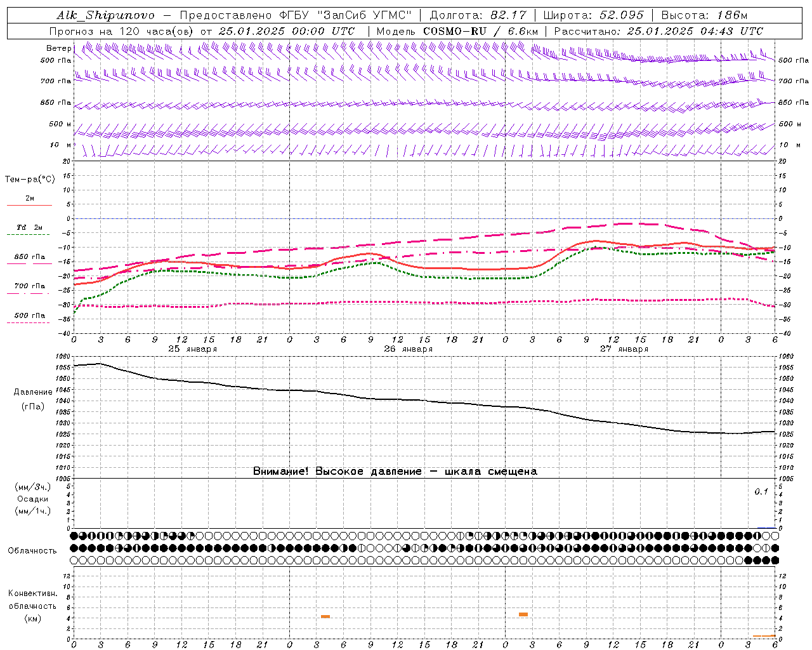Screen dimensions: 812x650
Task: Click the 'Конвективн.' convective cloud label
Action: click(x=33, y=594)
